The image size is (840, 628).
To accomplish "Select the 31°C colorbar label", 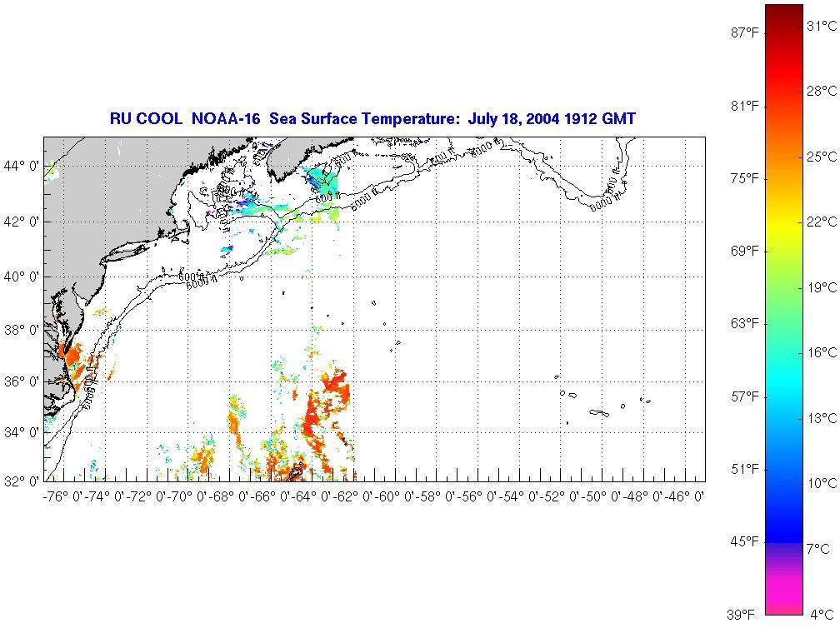I will (x=822, y=26).
